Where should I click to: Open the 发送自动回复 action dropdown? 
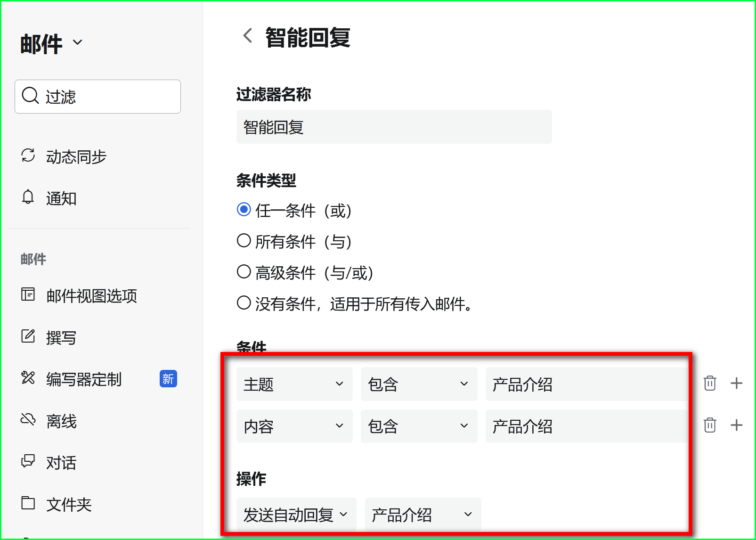(x=296, y=515)
